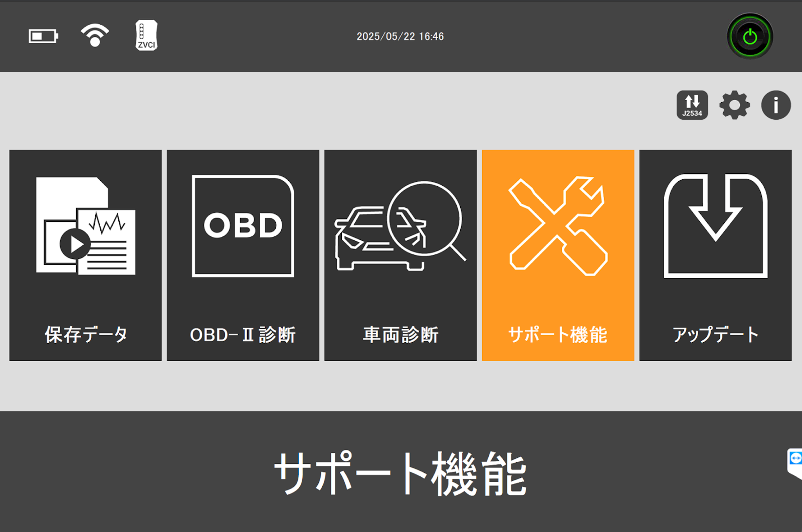The width and height of the screenshot is (802, 532).
Task: Click the car with magnifier icon
Action: 400,226
